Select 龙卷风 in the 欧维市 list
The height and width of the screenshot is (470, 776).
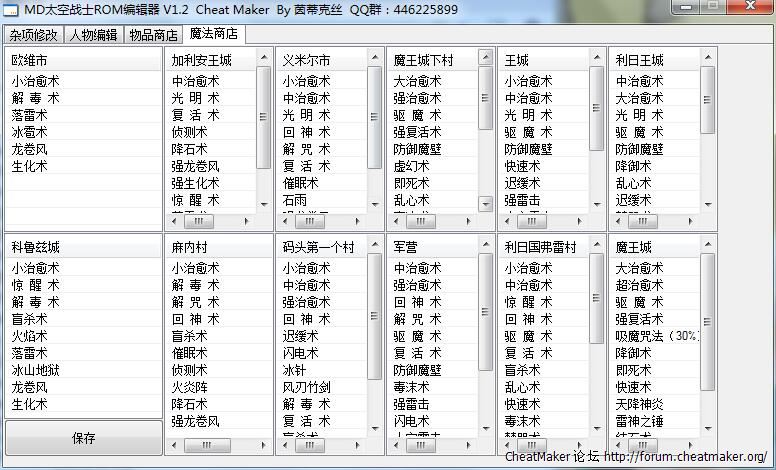pyautogui.click(x=30, y=149)
